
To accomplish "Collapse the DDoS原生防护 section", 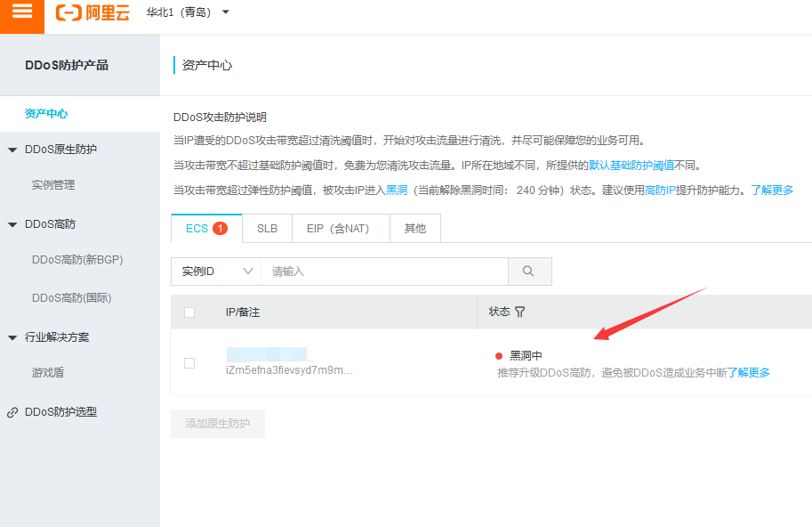I will pyautogui.click(x=12, y=150).
